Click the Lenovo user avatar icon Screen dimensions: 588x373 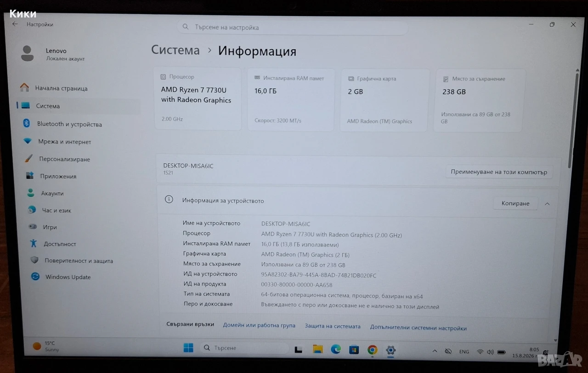pos(28,53)
